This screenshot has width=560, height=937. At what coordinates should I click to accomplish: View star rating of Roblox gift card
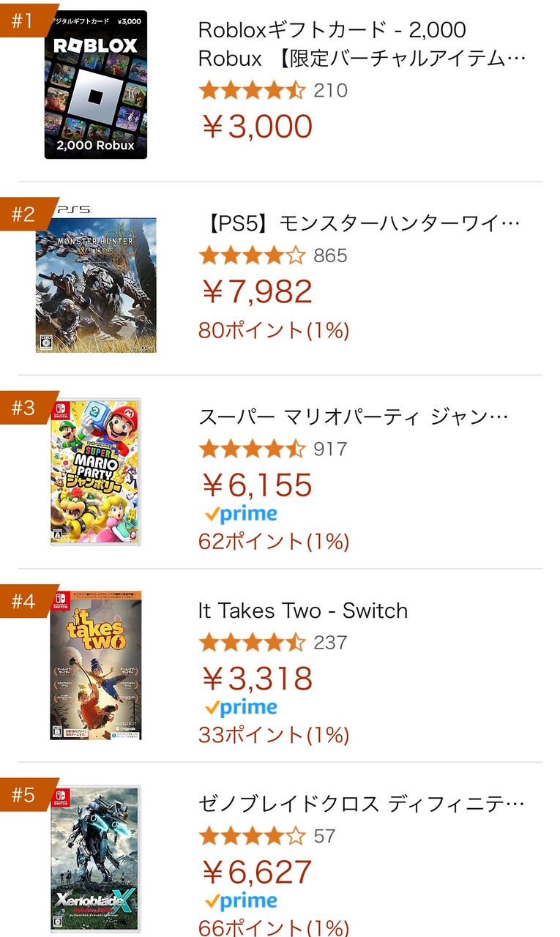tap(251, 91)
